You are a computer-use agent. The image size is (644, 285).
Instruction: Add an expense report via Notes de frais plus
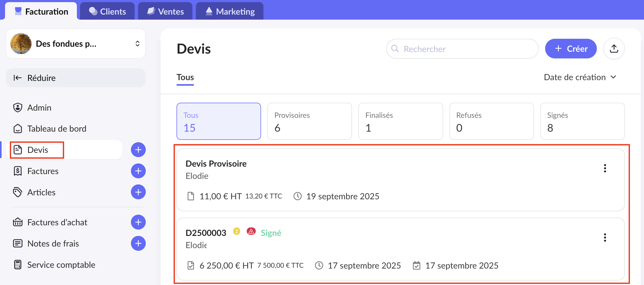[x=138, y=243]
